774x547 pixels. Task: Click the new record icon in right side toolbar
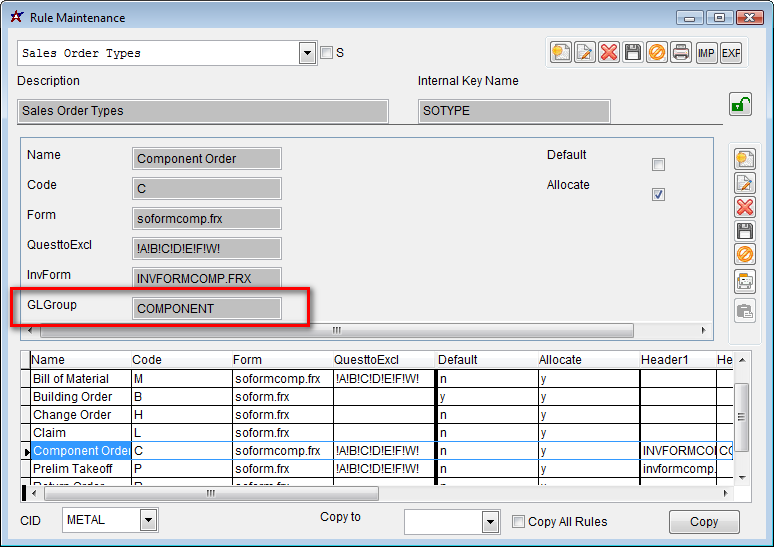point(744,159)
